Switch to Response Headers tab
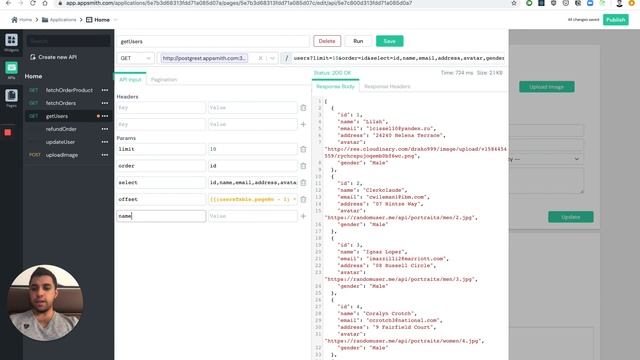640x360 pixels. pos(387,87)
